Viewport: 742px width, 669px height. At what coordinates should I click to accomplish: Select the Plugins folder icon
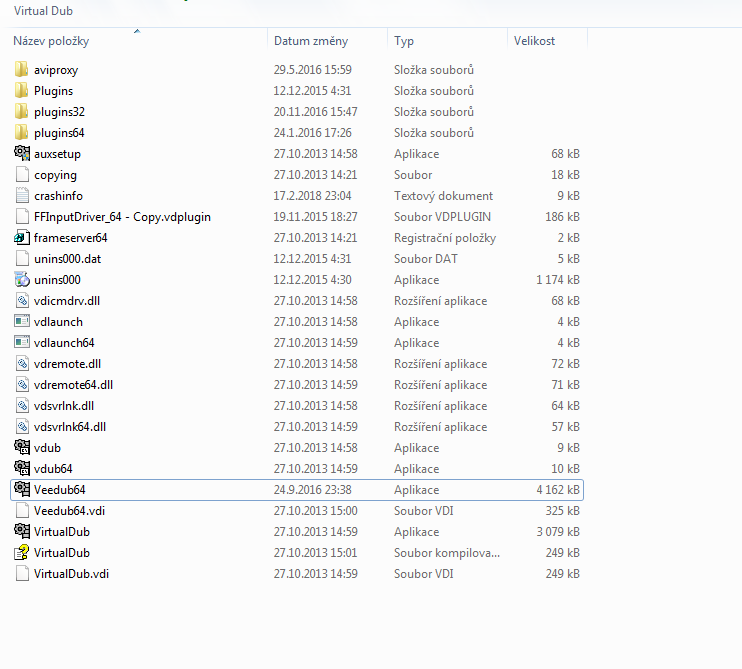pyautogui.click(x=21, y=90)
